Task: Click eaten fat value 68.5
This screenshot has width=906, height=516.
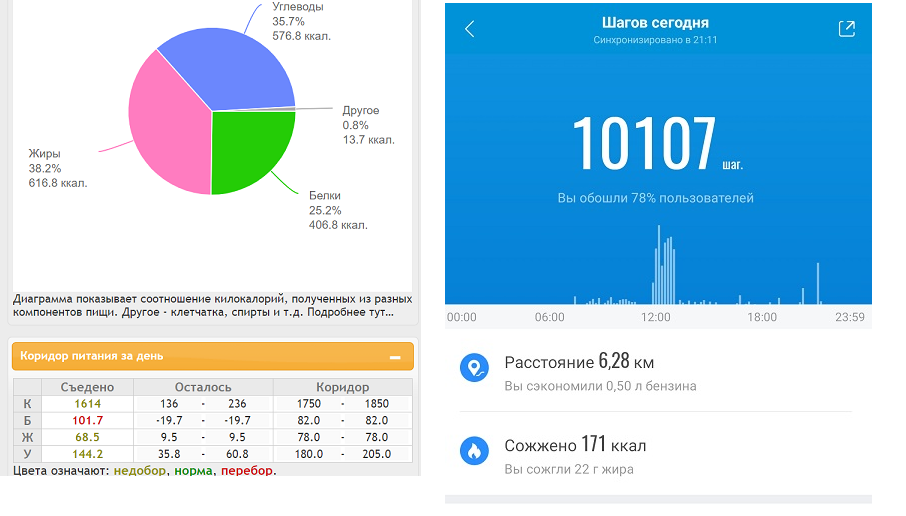Action: [87, 437]
